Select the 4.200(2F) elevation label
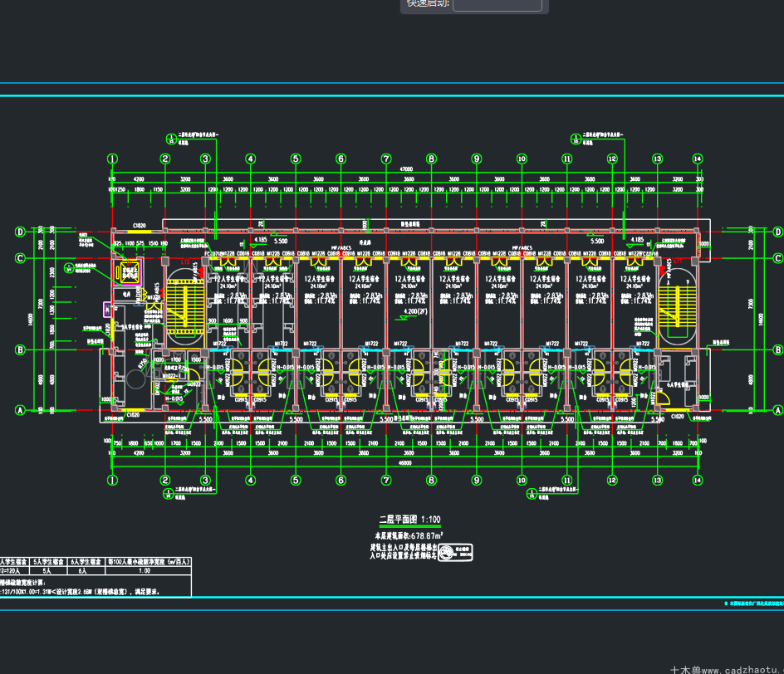This screenshot has width=784, height=674. [416, 311]
